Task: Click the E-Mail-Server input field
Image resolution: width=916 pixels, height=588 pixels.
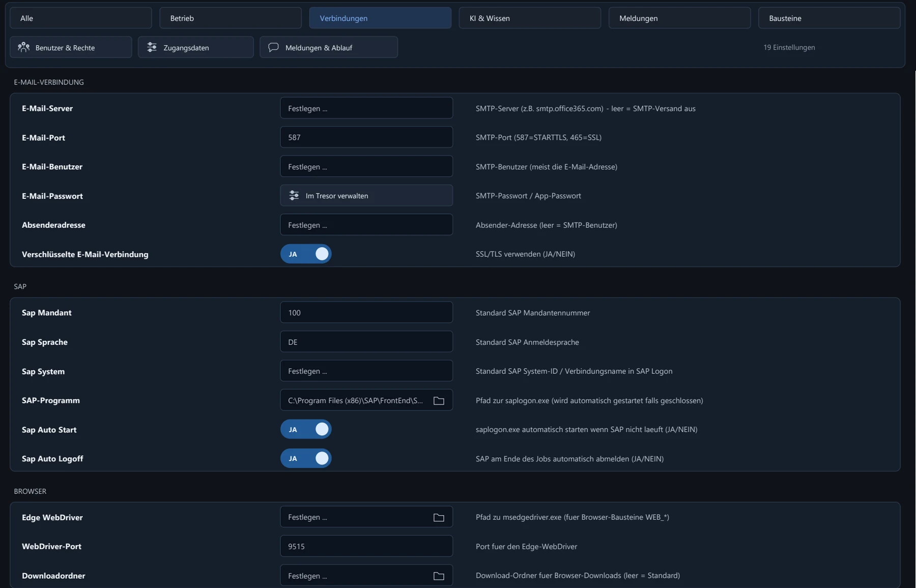Action: [x=366, y=108]
